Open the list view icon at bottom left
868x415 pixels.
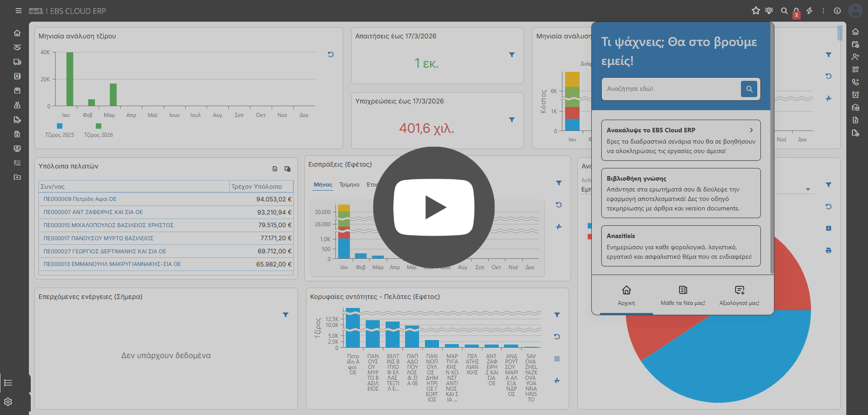(x=8, y=383)
